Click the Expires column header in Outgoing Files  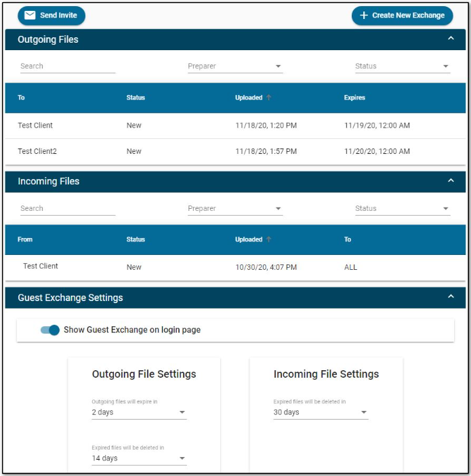tap(354, 98)
